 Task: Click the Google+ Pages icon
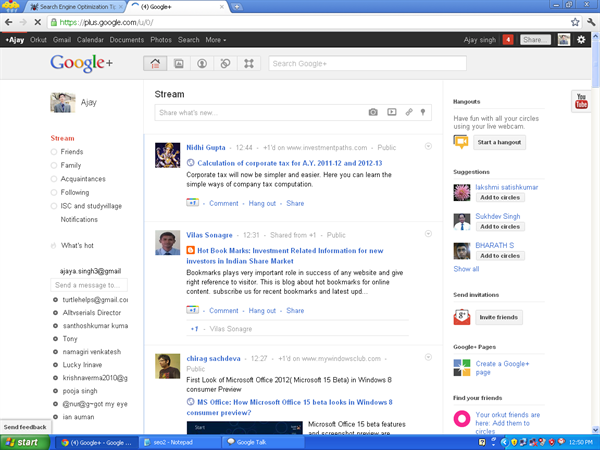click(x=461, y=368)
